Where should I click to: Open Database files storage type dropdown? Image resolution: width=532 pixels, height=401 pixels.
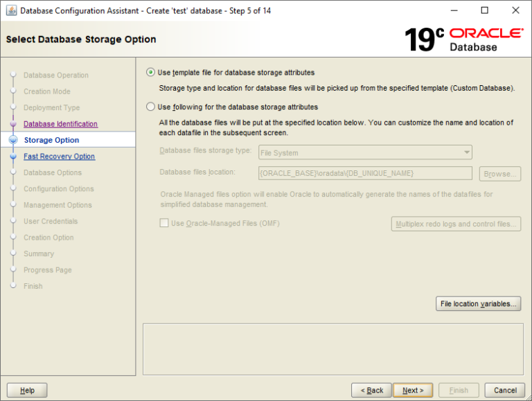(365, 152)
